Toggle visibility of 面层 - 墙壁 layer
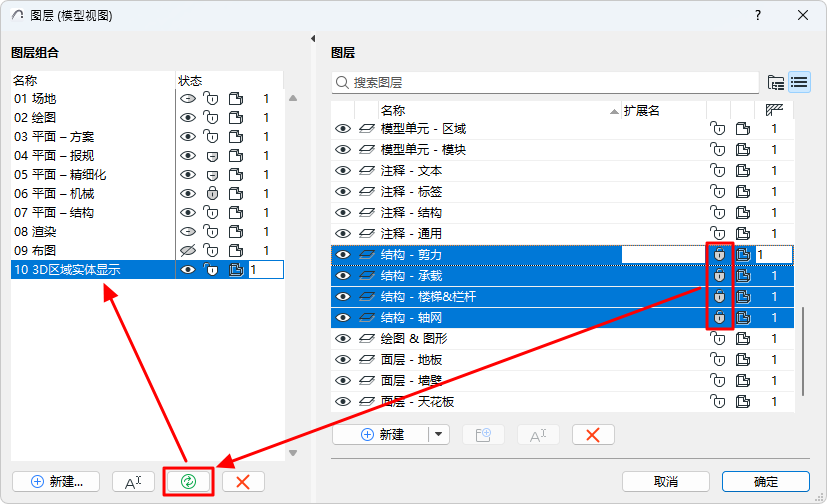 (x=343, y=381)
